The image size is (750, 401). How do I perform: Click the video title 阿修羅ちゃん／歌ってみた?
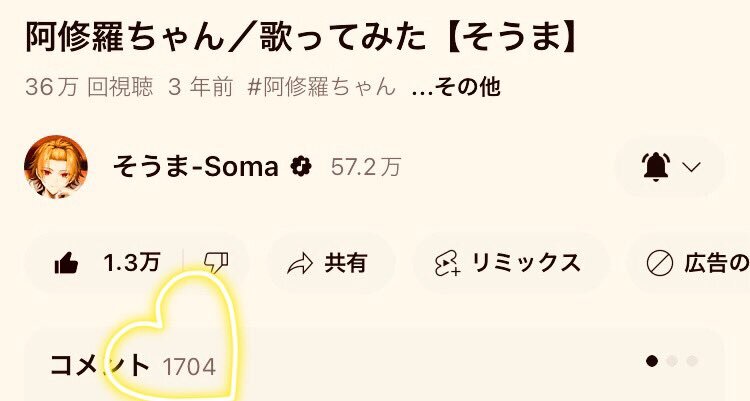coord(225,38)
